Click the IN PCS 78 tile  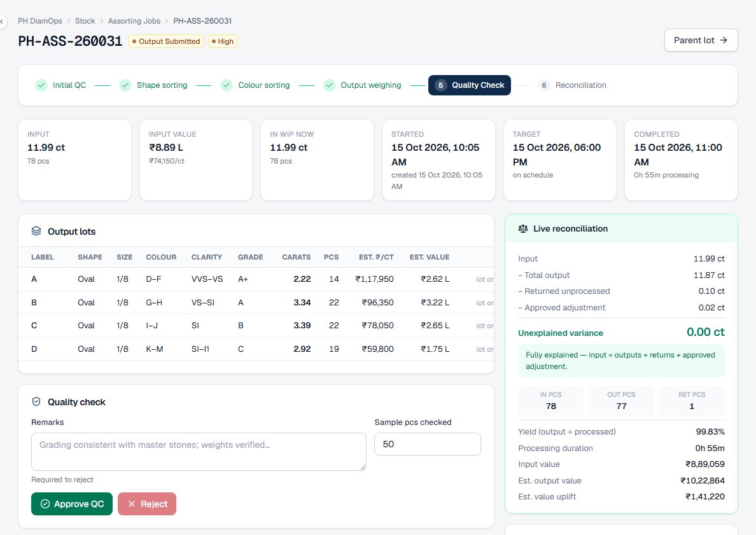coord(550,401)
